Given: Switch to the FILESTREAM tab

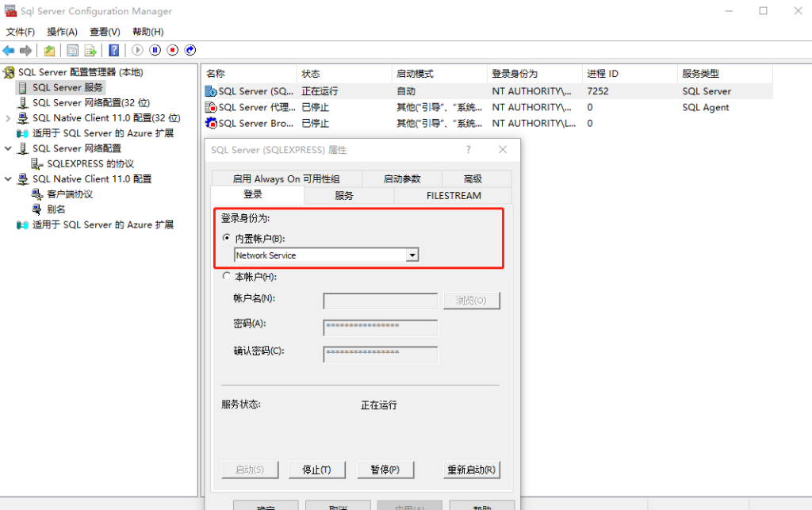Looking at the screenshot, I should pyautogui.click(x=452, y=196).
